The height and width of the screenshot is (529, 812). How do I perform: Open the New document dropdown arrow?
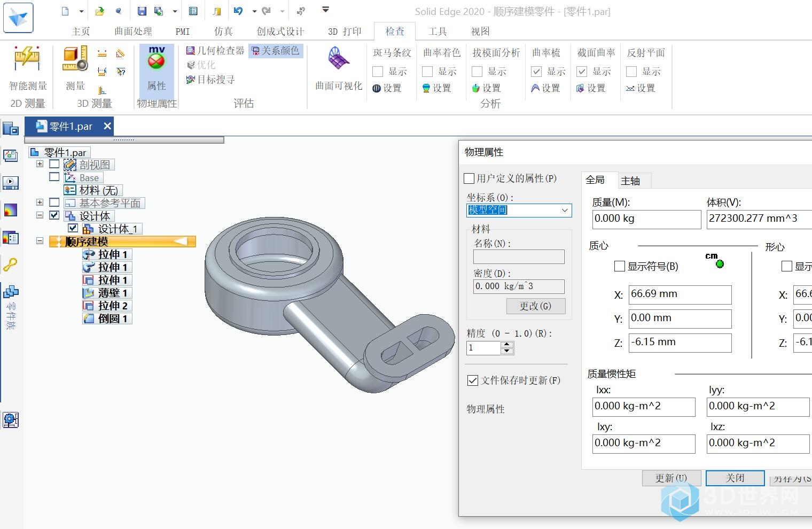coord(81,11)
